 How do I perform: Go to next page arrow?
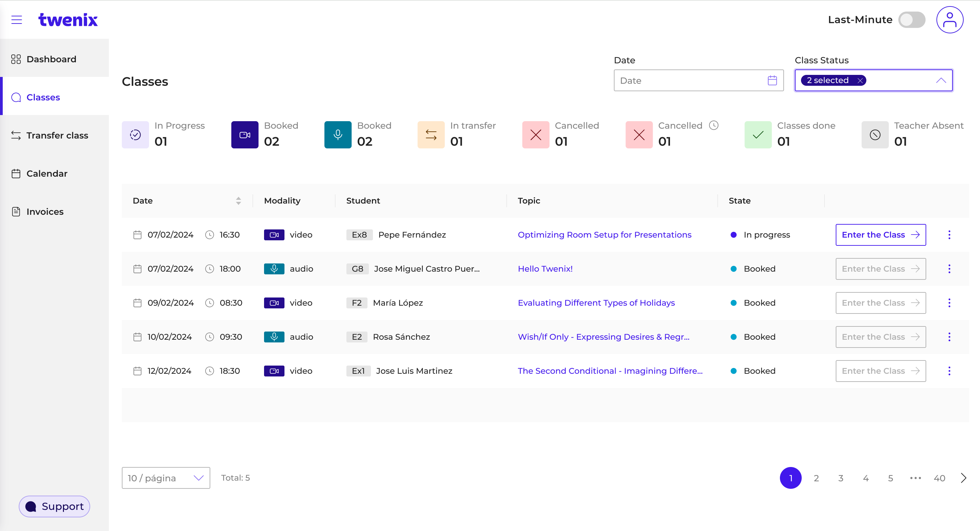click(x=963, y=478)
